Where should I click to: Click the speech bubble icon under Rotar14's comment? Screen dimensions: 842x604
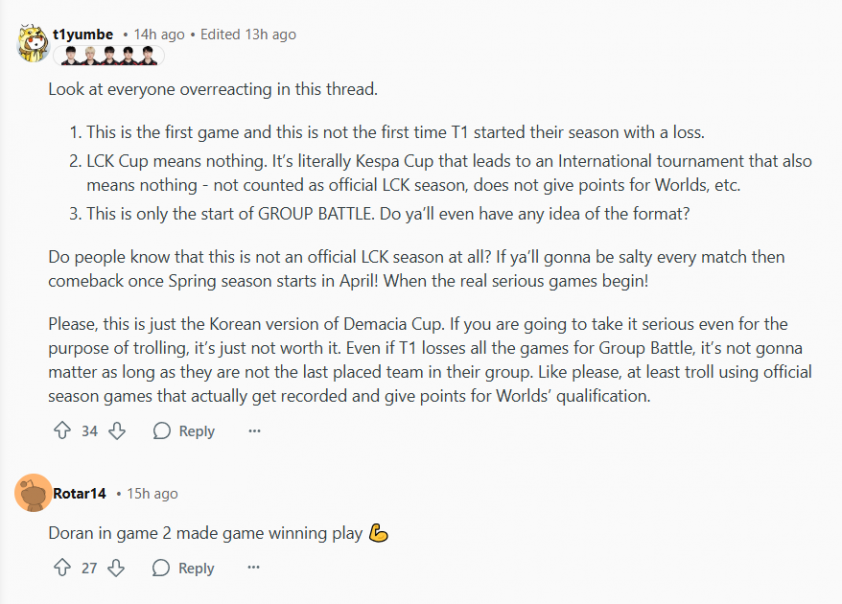(161, 567)
